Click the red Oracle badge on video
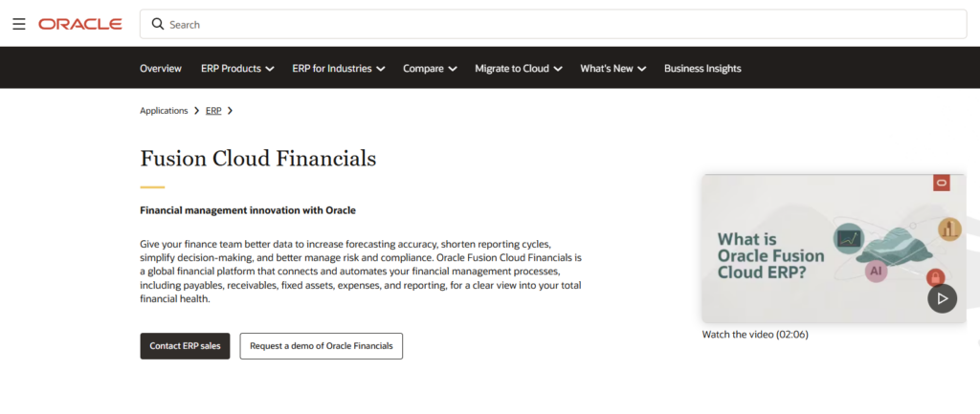 click(942, 183)
